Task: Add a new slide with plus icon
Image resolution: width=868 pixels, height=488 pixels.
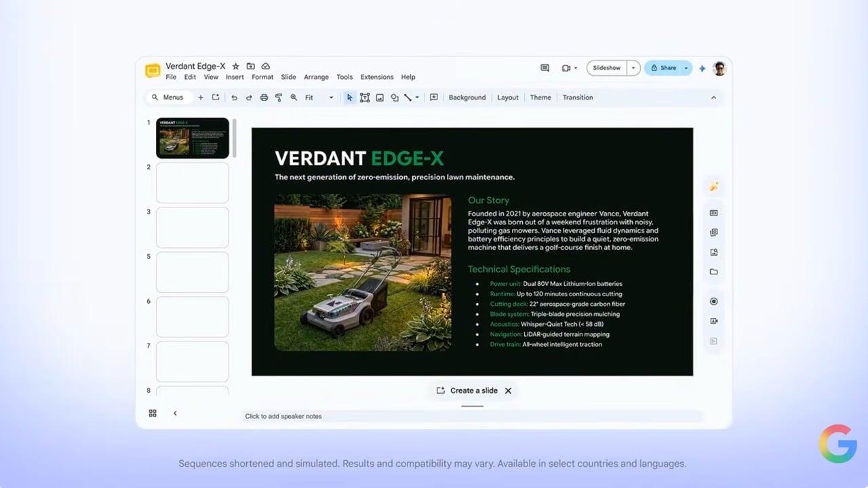Action: point(201,98)
